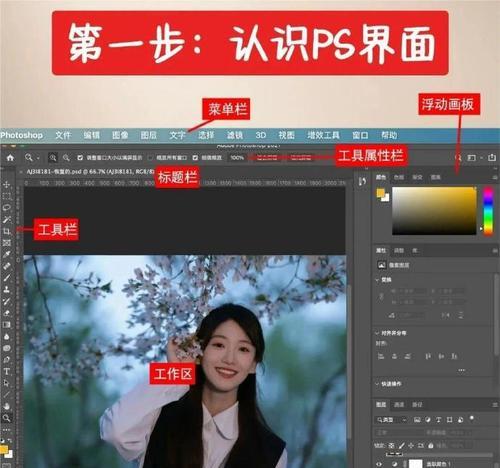This screenshot has width=500, height=468.
Task: Click the Home icon in options bar
Action: [10, 157]
